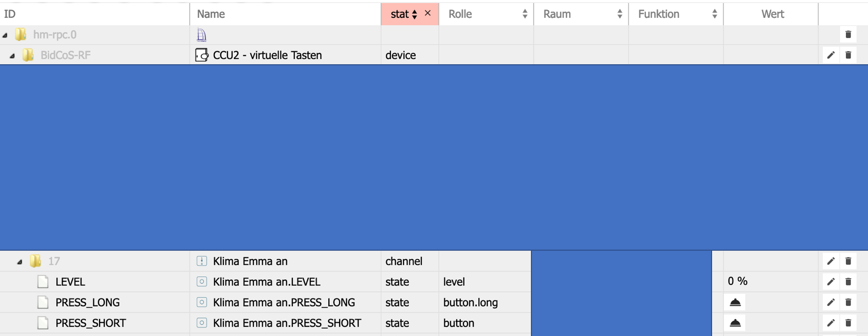868x336 pixels.
Task: Collapse the hm-rpc.0 tree node
Action: click(5, 35)
